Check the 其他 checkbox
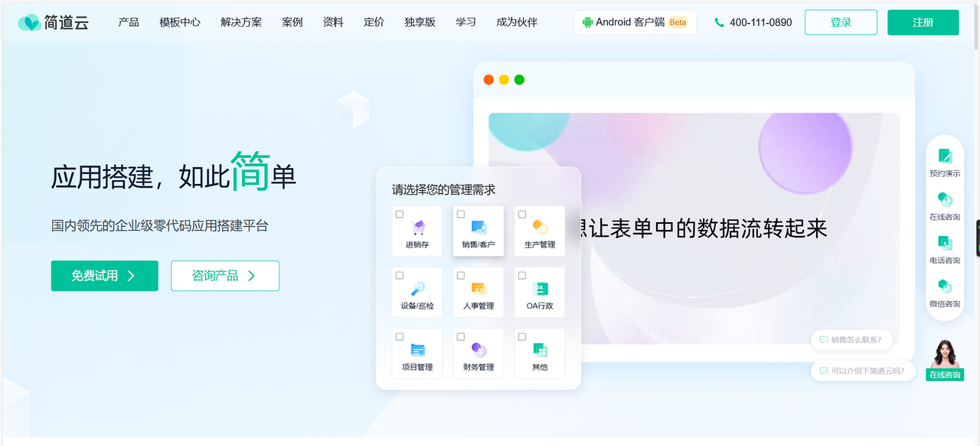 tap(522, 336)
